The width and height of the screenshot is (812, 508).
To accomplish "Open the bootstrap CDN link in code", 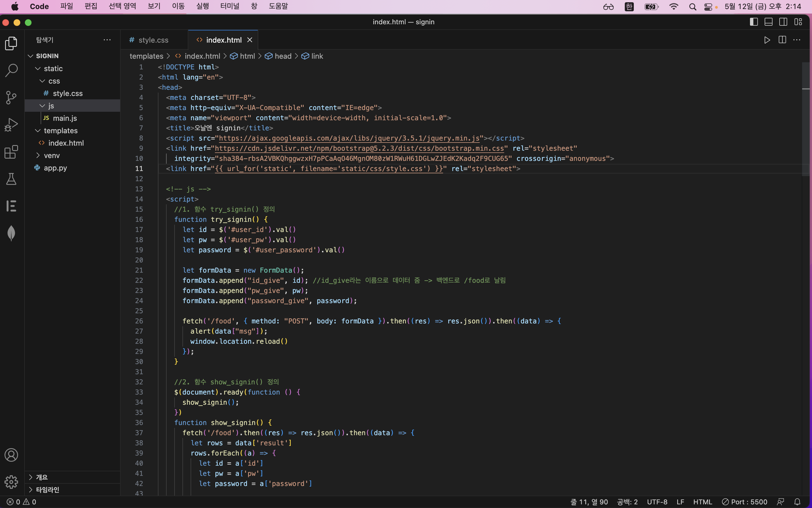I will (359, 148).
